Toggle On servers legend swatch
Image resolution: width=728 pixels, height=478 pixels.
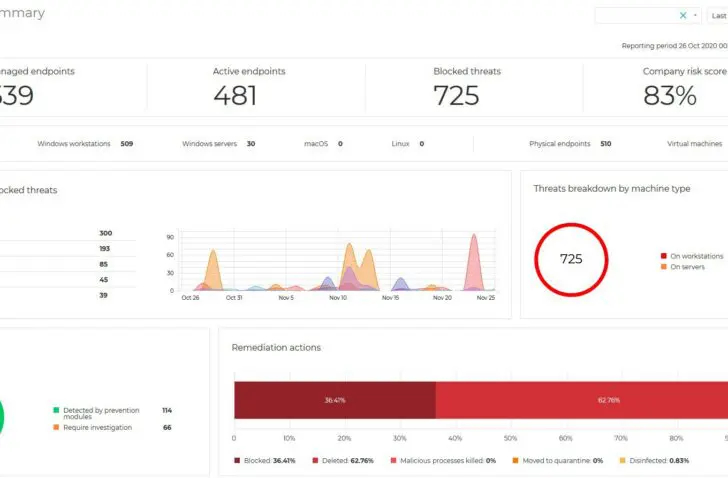(x=663, y=266)
